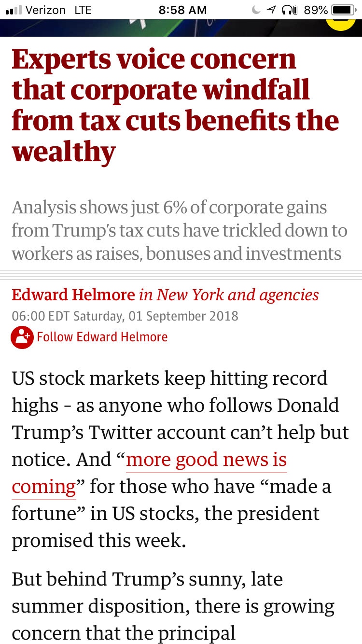Tap the location arrow status icon
Viewport: 362px width, 644px height.
point(272,10)
